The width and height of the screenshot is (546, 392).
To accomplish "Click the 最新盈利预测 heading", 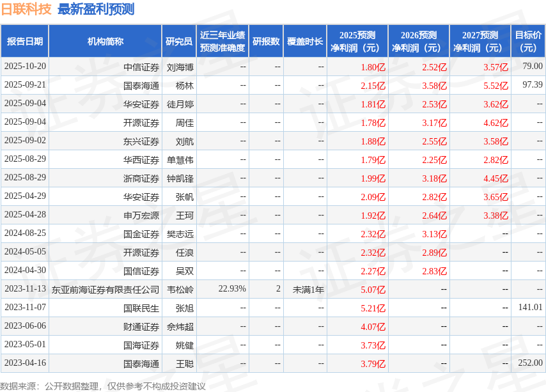I will click(x=96, y=9).
